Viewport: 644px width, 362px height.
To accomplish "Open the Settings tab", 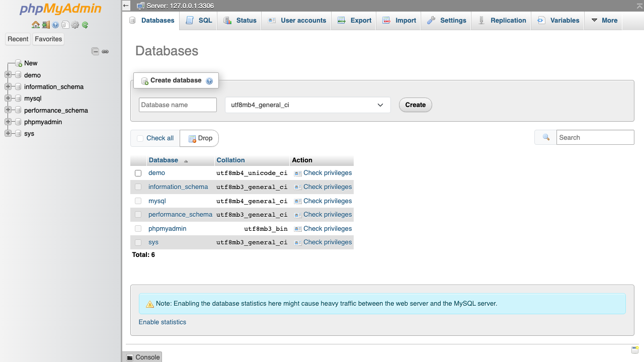I will 446,21.
